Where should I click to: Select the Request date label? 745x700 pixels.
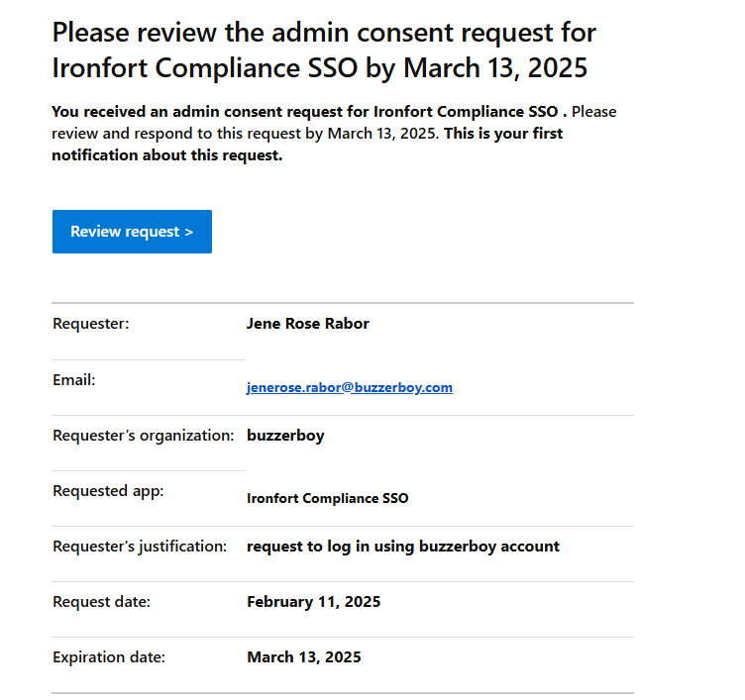[x=101, y=602]
